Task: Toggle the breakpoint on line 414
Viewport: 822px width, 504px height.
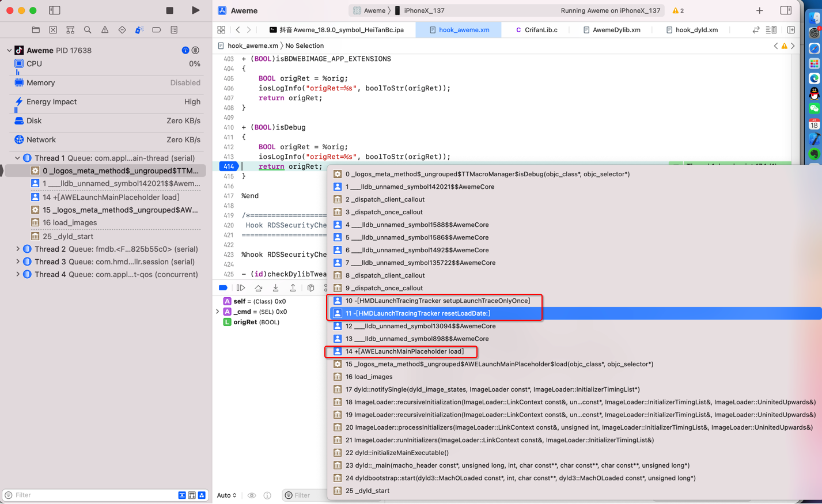Action: point(229,166)
